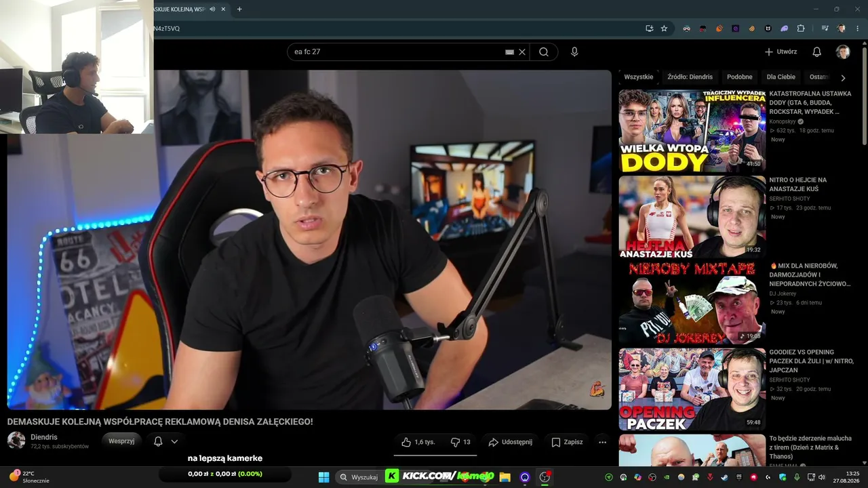The width and height of the screenshot is (868, 488).
Task: Like the video with 1,6 tys. thumbs up
Action: [417, 442]
